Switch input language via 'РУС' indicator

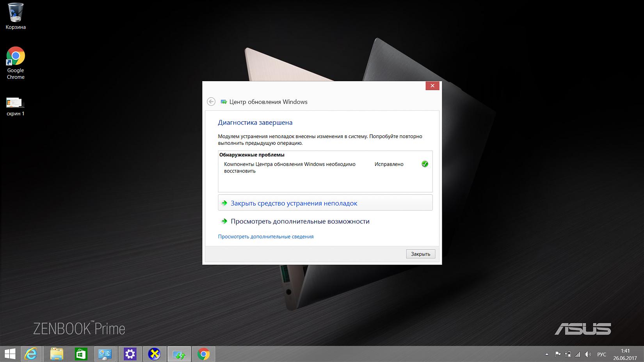pos(601,354)
